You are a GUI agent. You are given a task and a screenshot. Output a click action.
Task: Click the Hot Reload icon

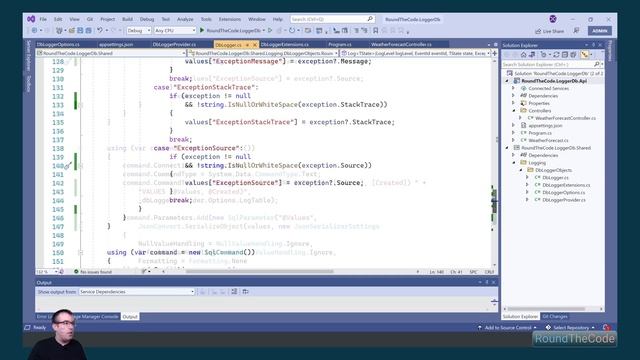pyautogui.click(x=292, y=30)
